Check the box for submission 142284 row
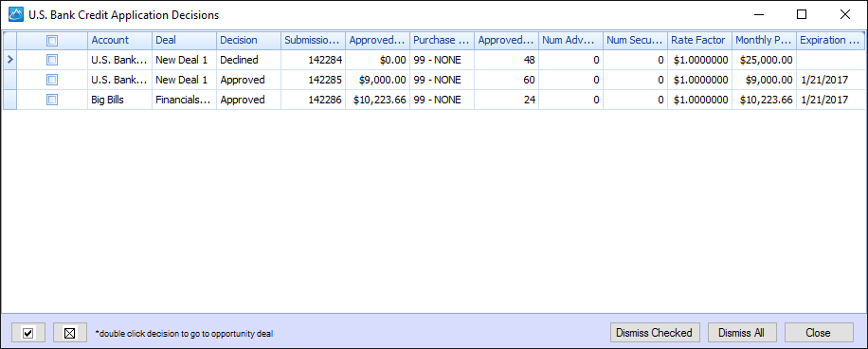This screenshot has width=868, height=349. 52,60
